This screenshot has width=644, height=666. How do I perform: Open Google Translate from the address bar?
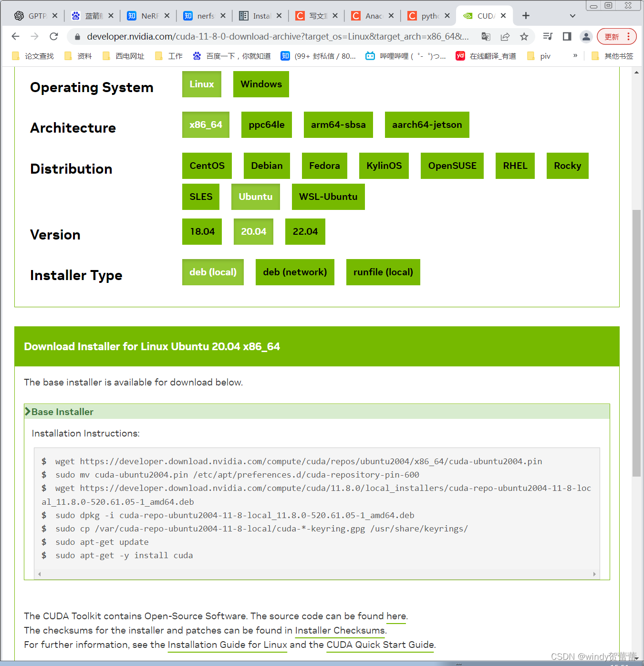(x=486, y=36)
